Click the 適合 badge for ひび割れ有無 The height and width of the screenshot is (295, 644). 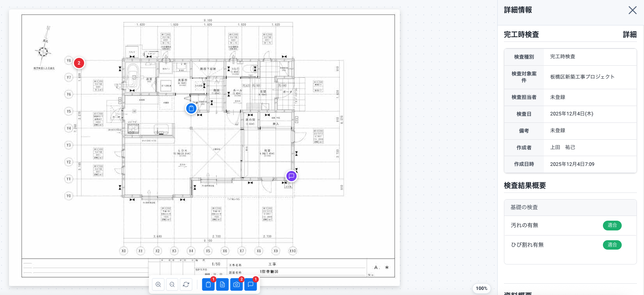coord(612,245)
